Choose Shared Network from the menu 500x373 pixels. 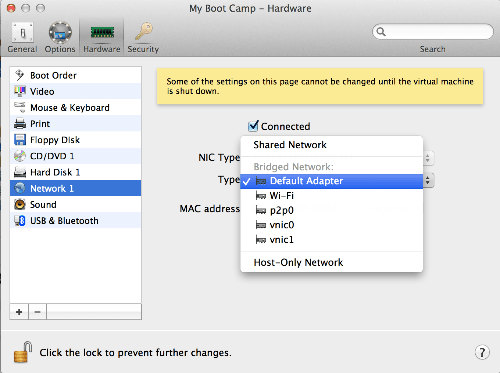coord(332,145)
